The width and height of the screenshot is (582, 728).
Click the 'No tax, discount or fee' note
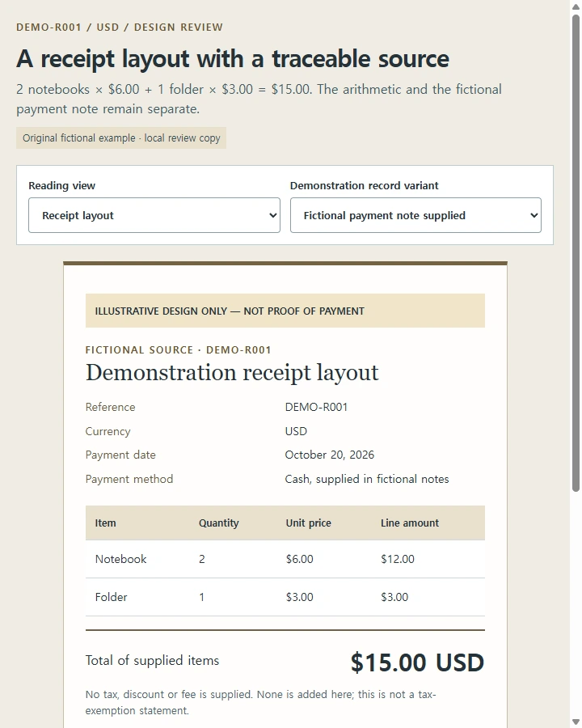pyautogui.click(x=261, y=702)
